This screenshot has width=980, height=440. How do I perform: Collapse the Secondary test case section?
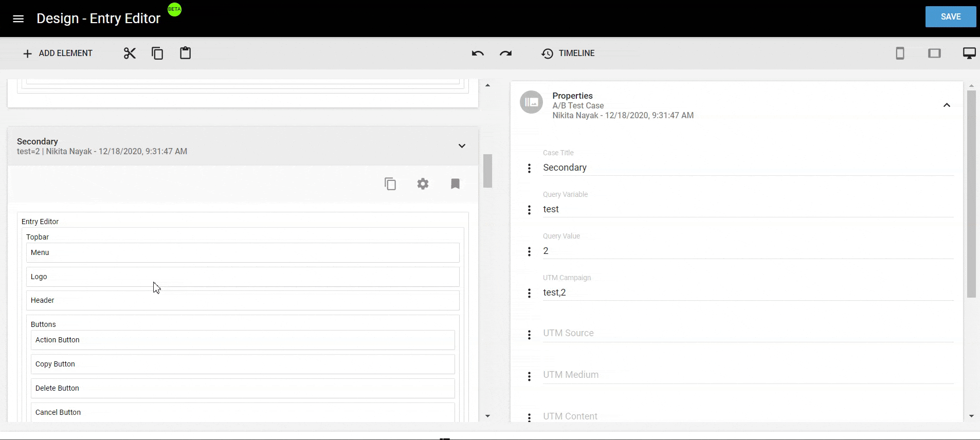click(x=462, y=146)
